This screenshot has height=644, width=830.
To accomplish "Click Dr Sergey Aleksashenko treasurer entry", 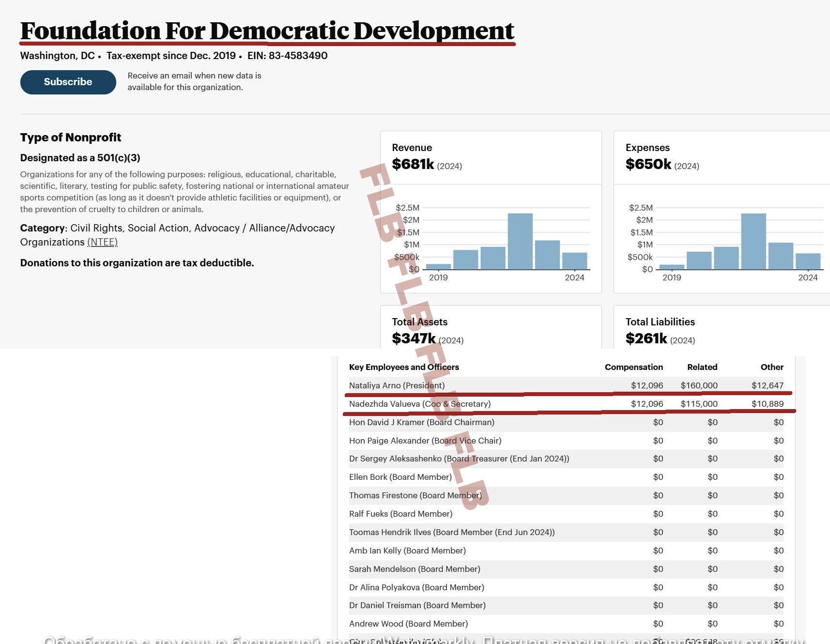I will 459,459.
